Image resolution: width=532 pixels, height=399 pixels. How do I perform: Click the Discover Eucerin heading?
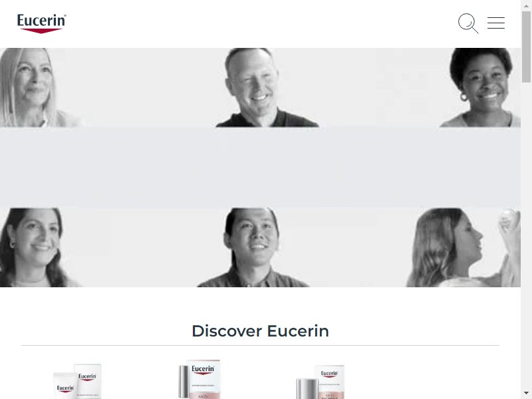(260, 331)
